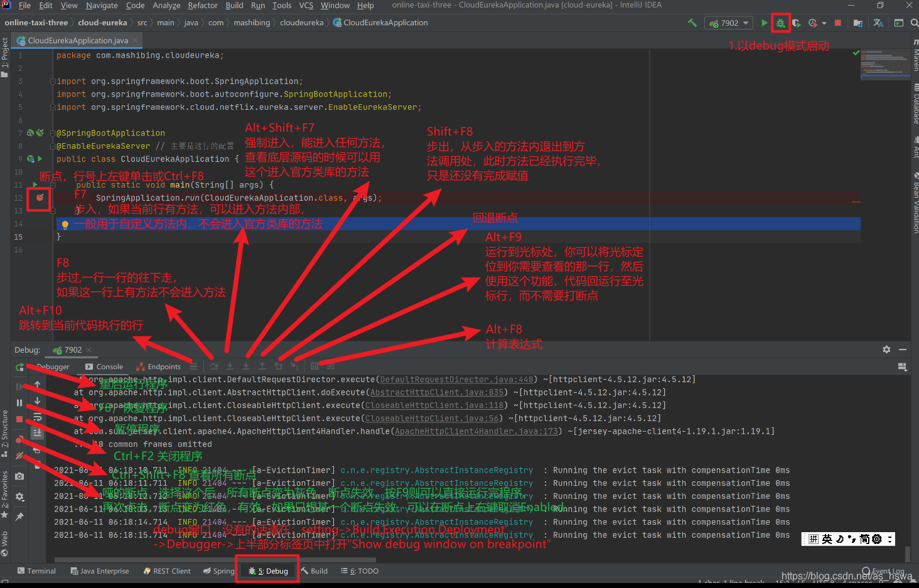The image size is (919, 588).
Task: Click Evaluate Expression calculator icon
Action: [x=314, y=366]
